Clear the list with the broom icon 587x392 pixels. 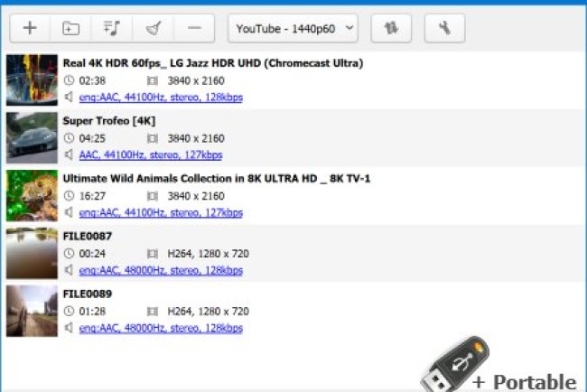coord(152,28)
